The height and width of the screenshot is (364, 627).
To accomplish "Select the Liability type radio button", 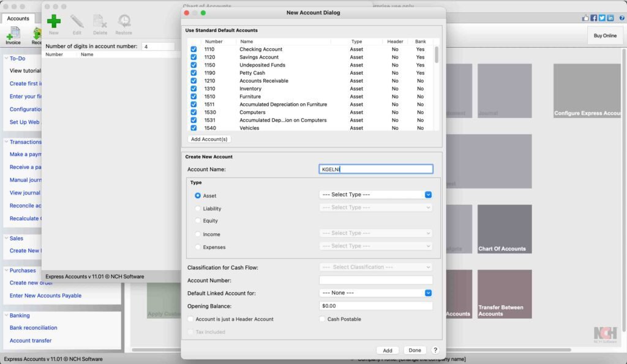I will [198, 209].
